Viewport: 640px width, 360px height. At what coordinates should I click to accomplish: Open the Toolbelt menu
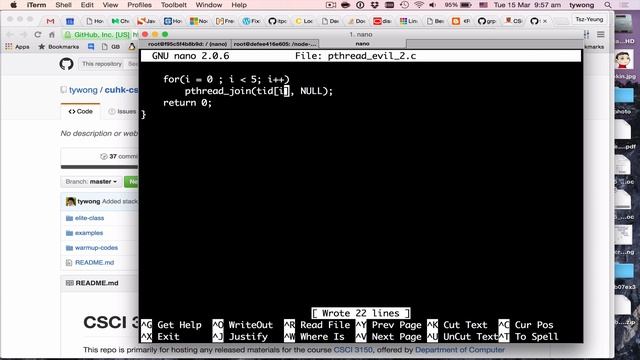click(173, 5)
